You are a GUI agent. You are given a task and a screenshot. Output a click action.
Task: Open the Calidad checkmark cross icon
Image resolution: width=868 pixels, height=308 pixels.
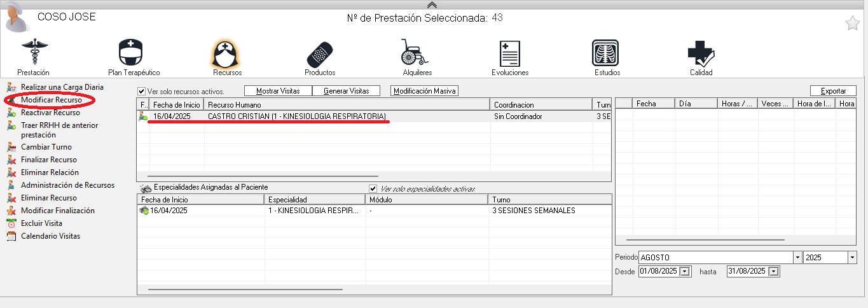point(701,52)
